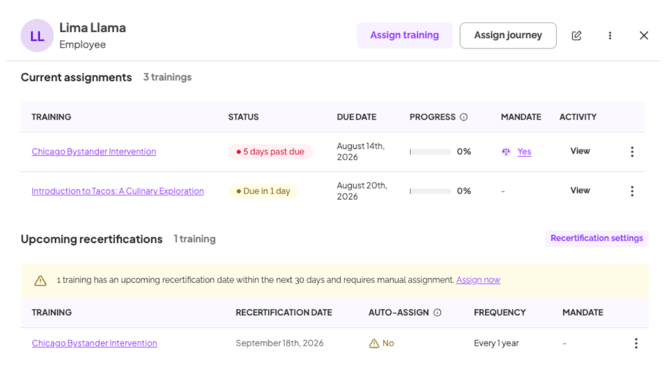The width and height of the screenshot is (670, 368).
Task: Click the Assign now link in the banner
Action: pos(478,280)
